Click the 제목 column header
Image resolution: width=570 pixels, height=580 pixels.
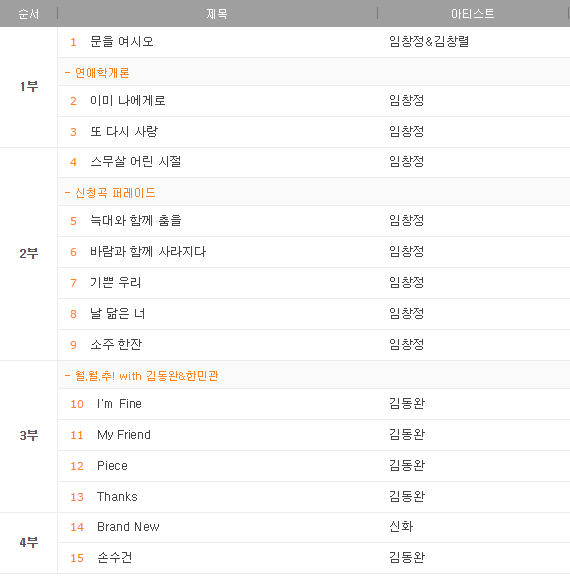(217, 14)
